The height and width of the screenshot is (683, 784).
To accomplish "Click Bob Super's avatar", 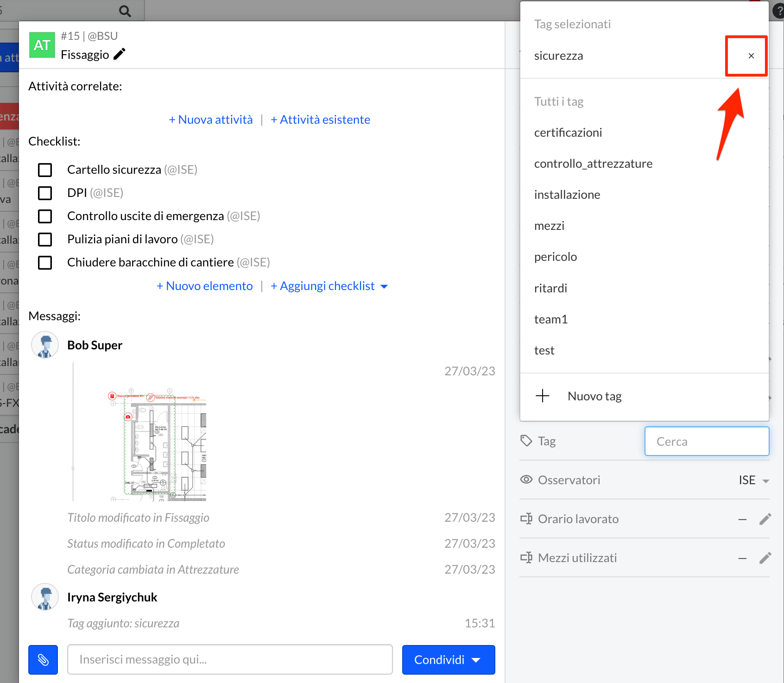I will (x=45, y=345).
